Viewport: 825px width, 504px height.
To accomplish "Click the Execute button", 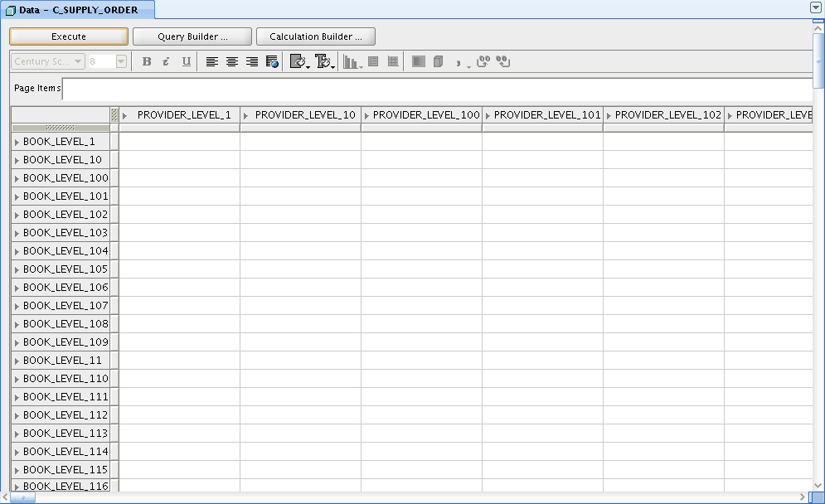I will click(x=69, y=36).
